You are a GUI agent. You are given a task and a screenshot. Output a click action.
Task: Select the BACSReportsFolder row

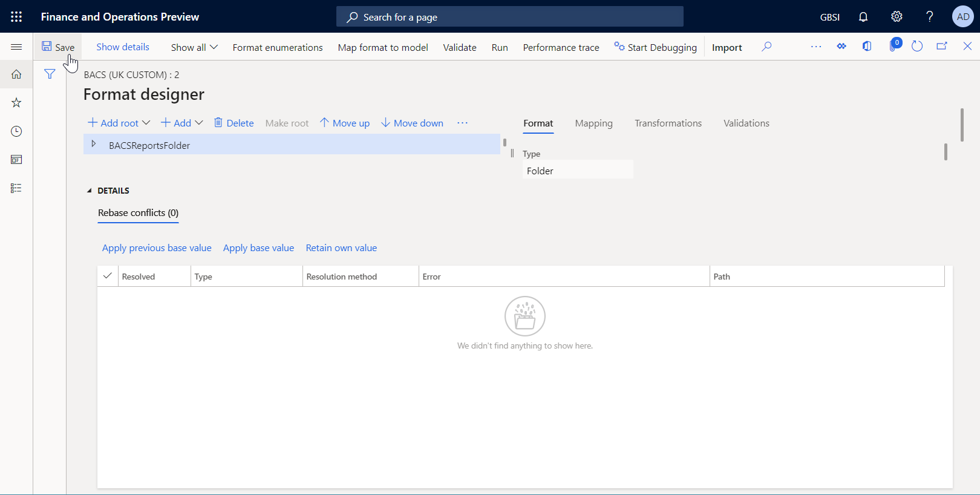coord(292,145)
